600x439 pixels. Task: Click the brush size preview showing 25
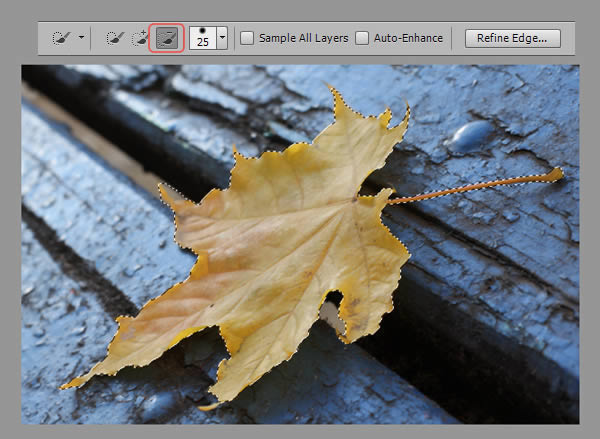click(x=201, y=39)
